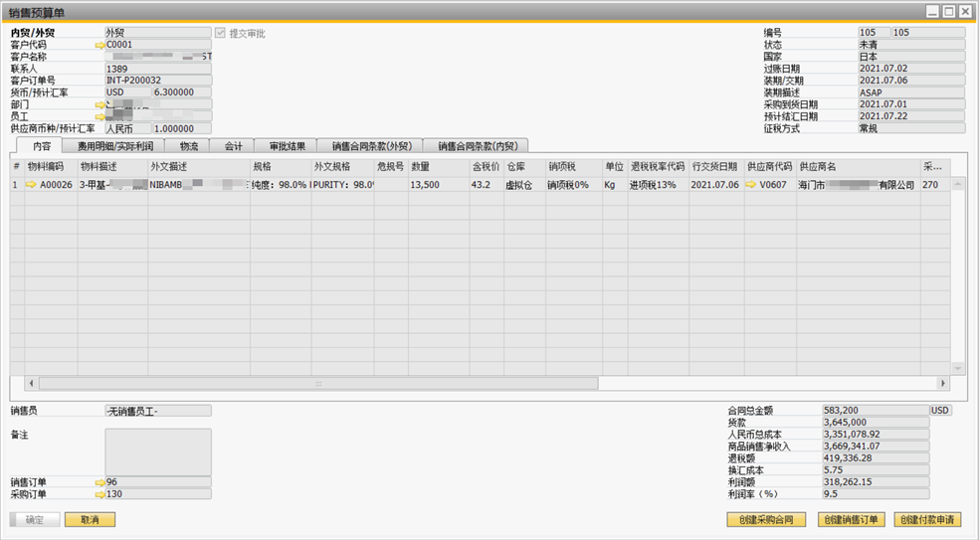Viewport: 980px width, 540px height.
Task: Open link arrow for item A00026
Action: tap(31, 184)
